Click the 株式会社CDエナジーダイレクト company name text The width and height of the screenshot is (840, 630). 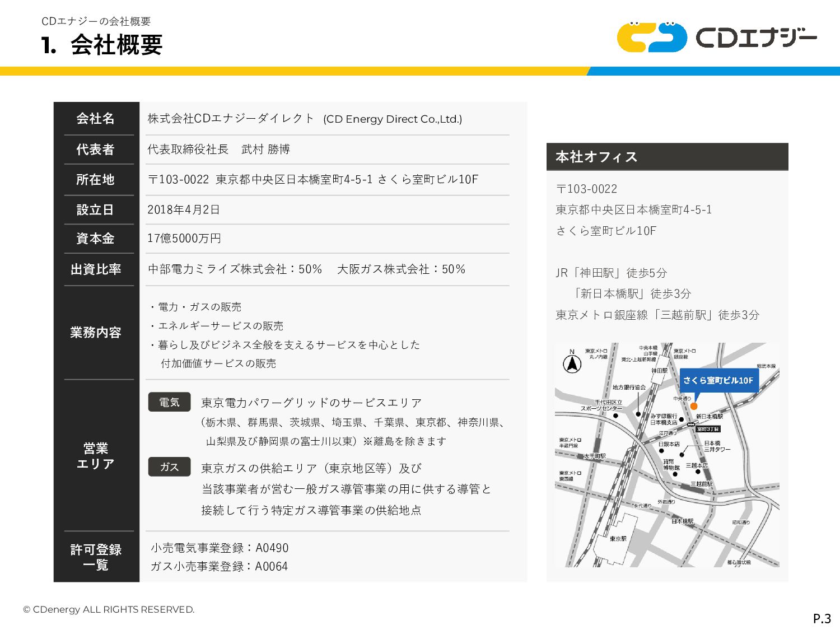point(231,118)
